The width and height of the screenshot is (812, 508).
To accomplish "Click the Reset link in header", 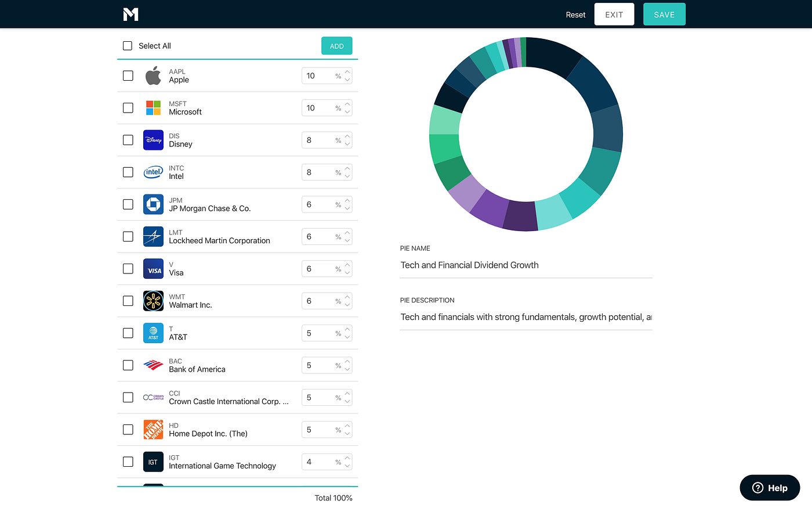I will click(x=576, y=15).
